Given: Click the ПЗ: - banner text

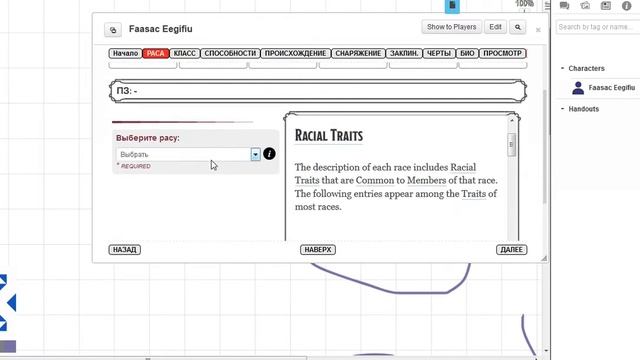Looking at the screenshot, I should click(x=127, y=91).
